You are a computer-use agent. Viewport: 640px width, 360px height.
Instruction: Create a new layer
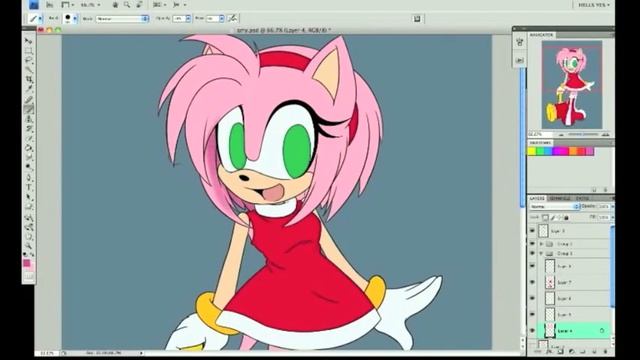pyautogui.click(x=594, y=351)
